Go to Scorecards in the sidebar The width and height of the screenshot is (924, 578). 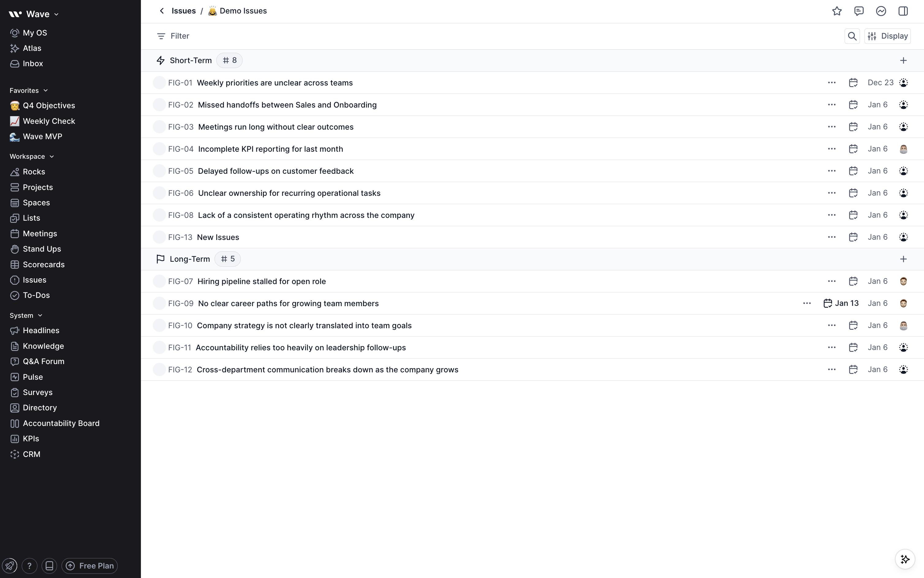tap(44, 264)
